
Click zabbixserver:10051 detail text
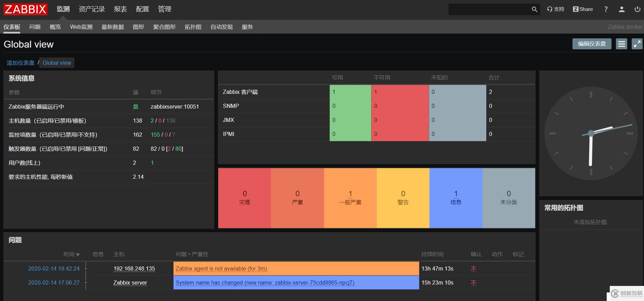pyautogui.click(x=175, y=107)
